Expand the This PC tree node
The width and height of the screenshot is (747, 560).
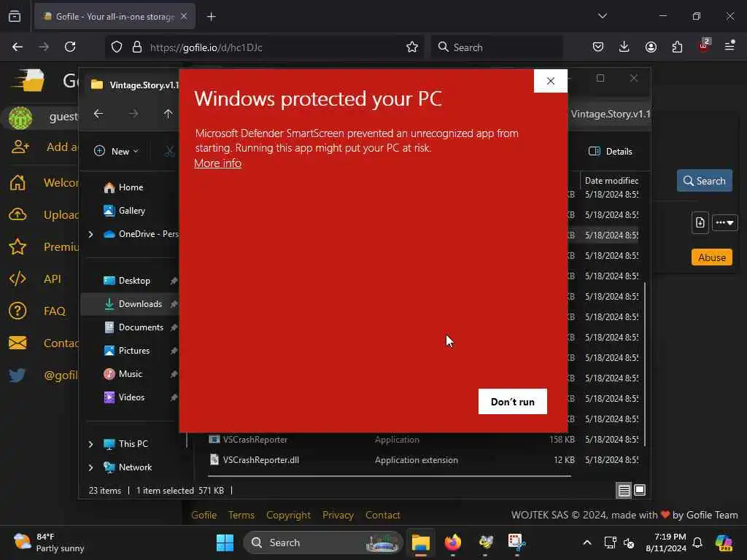(x=90, y=444)
